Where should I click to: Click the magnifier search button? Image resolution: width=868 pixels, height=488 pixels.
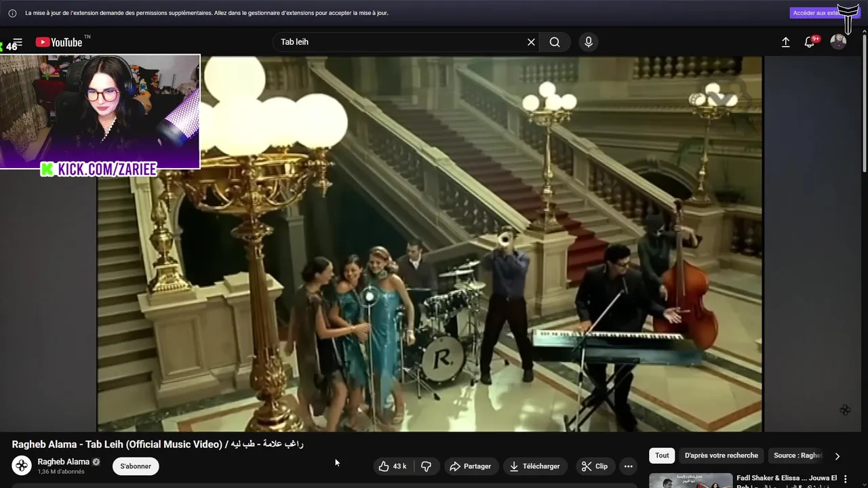pos(555,42)
